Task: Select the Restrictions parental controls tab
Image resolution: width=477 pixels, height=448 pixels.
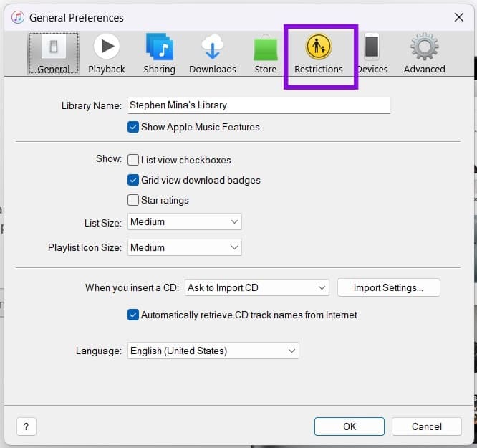Action: tap(319, 54)
